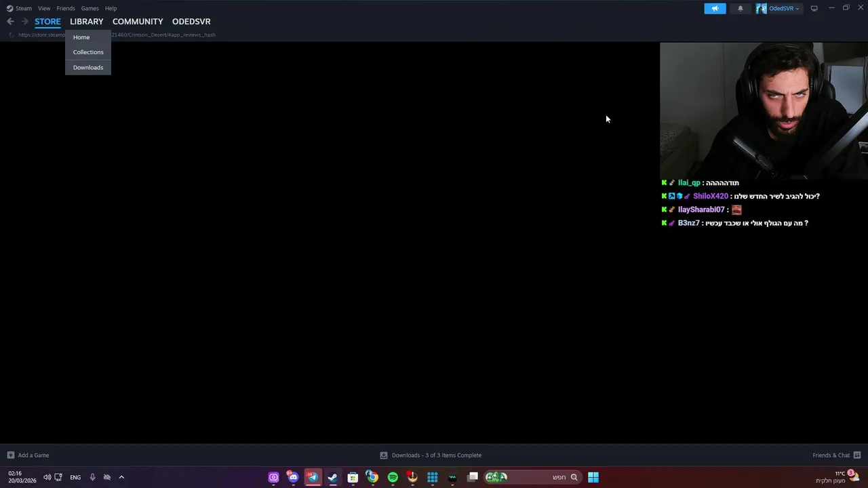Click the webcam overlay video

coord(764,110)
